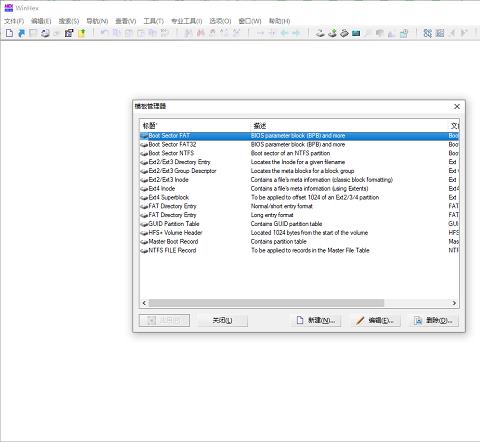The height and width of the screenshot is (442, 480).
Task: Click the 新建(N)... button
Action: pyautogui.click(x=316, y=320)
